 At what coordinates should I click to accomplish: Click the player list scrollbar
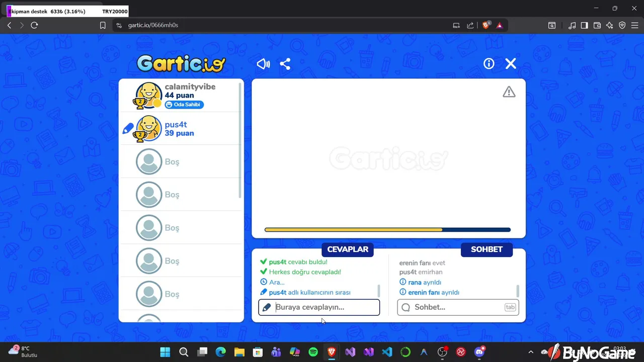point(240,140)
